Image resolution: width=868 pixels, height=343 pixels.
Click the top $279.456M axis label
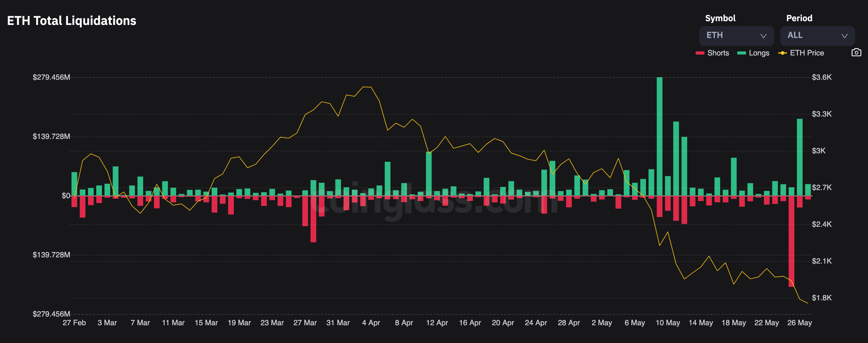pyautogui.click(x=51, y=77)
